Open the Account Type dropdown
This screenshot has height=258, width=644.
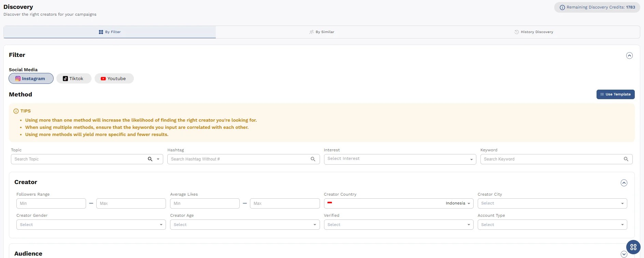(x=552, y=225)
